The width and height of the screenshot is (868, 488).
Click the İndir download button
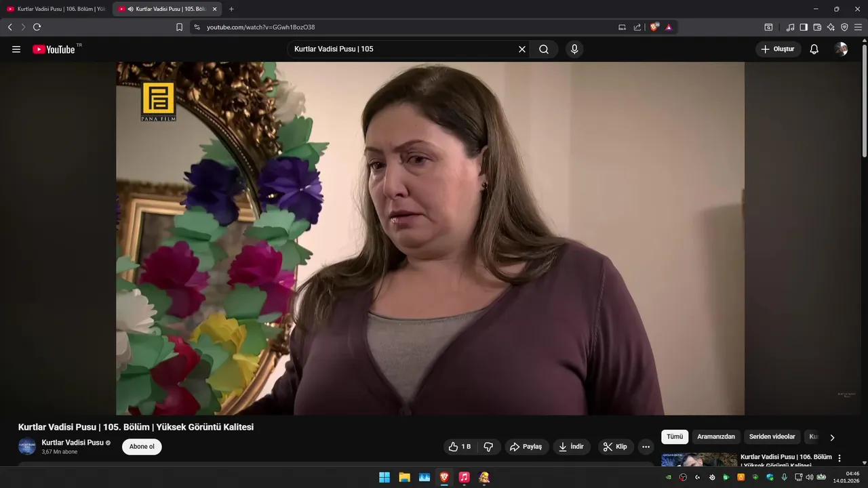point(572,447)
